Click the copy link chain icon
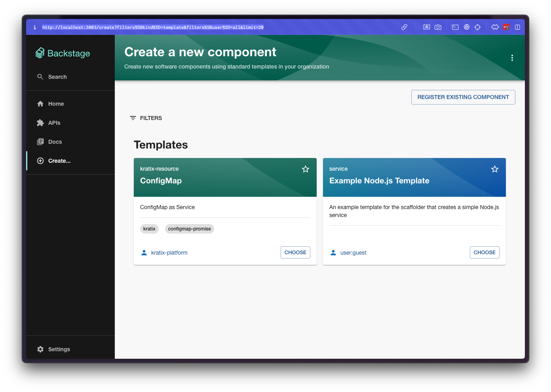551x392 pixels. point(404,27)
